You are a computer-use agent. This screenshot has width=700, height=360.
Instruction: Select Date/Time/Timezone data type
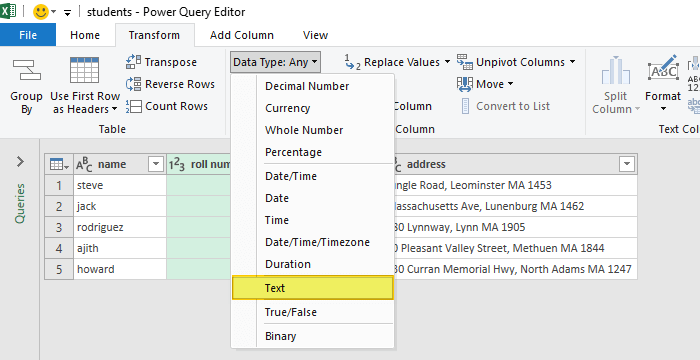(x=312, y=242)
